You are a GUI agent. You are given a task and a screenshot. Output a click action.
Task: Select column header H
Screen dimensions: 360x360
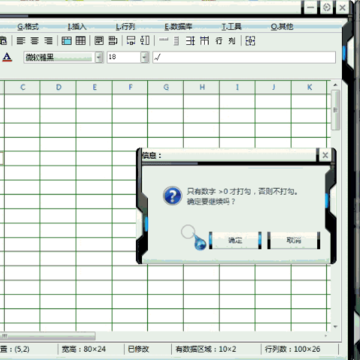(202, 87)
